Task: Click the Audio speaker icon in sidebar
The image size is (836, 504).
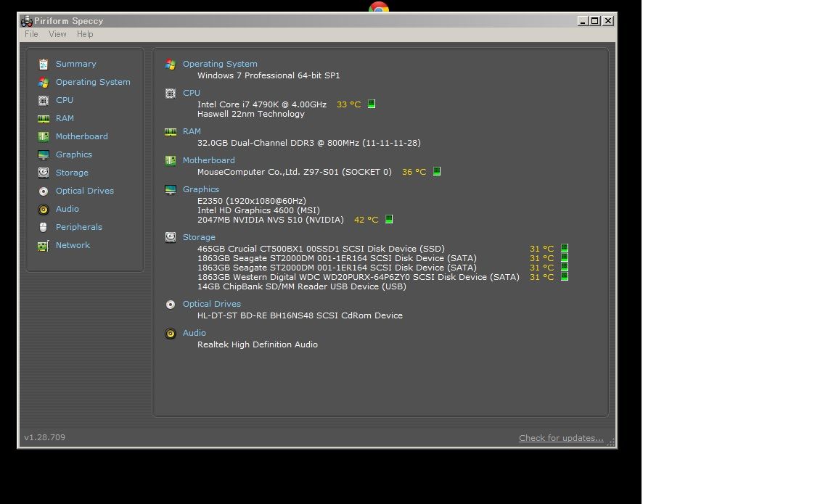Action: (44, 210)
